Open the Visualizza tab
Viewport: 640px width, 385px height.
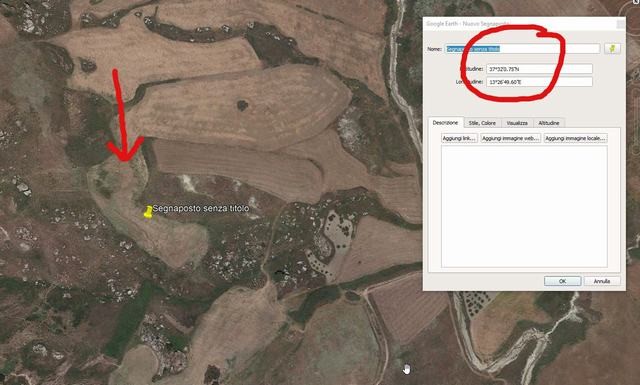click(517, 123)
